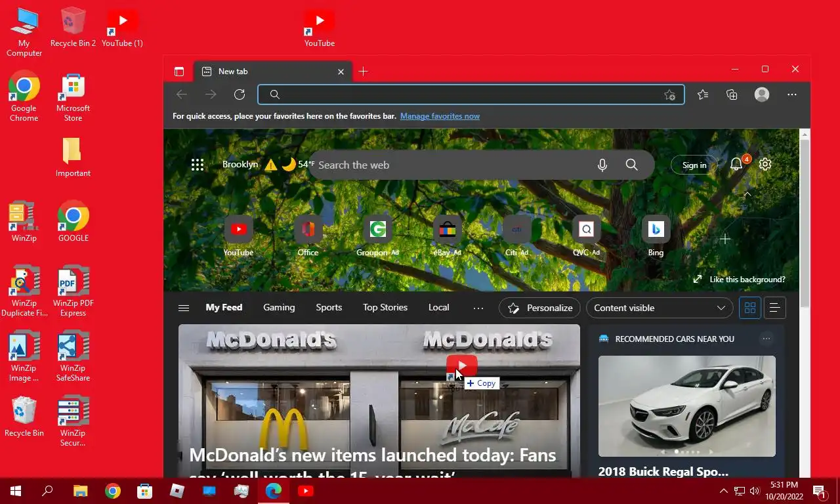Collapse quick links with chevron
This screenshot has height=504, width=840.
tap(747, 195)
